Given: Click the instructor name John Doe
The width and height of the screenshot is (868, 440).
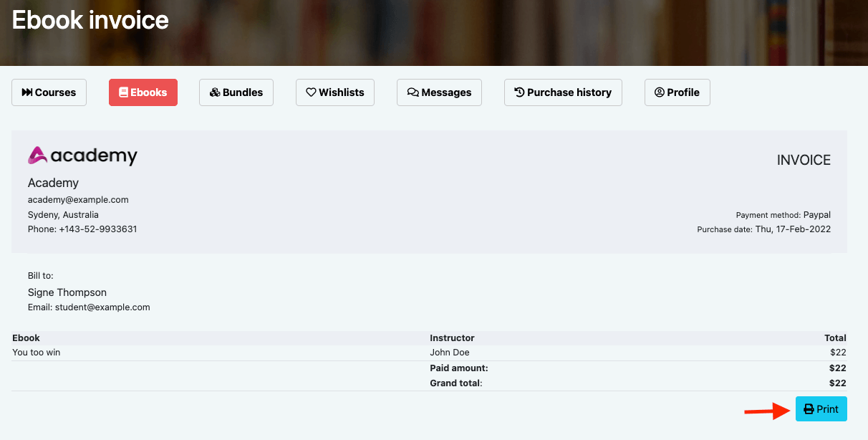Looking at the screenshot, I should (450, 352).
